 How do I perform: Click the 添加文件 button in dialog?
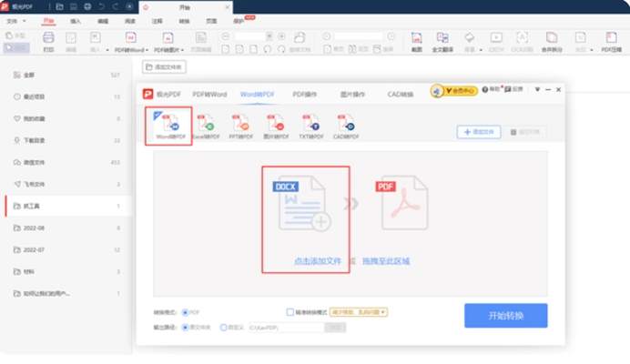click(479, 132)
